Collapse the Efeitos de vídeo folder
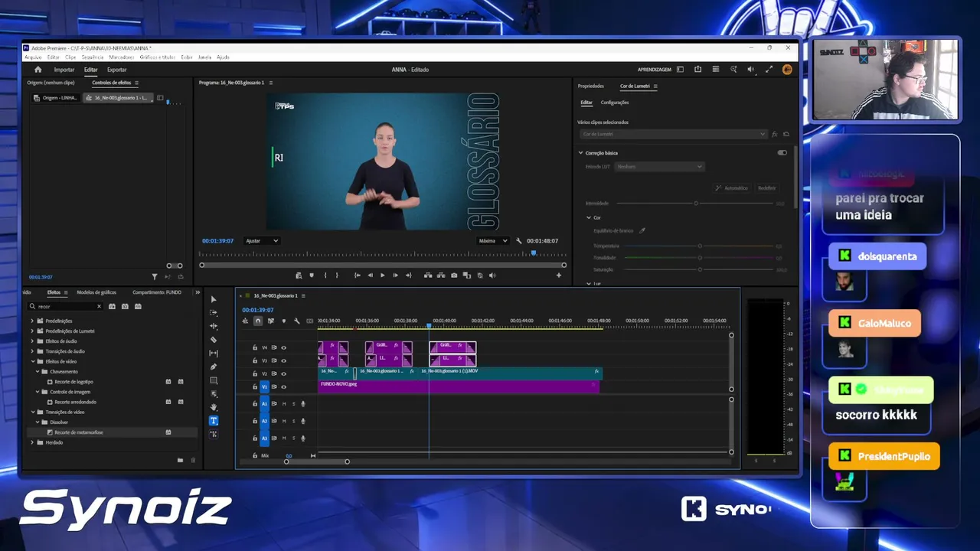The width and height of the screenshot is (980, 551). click(32, 361)
